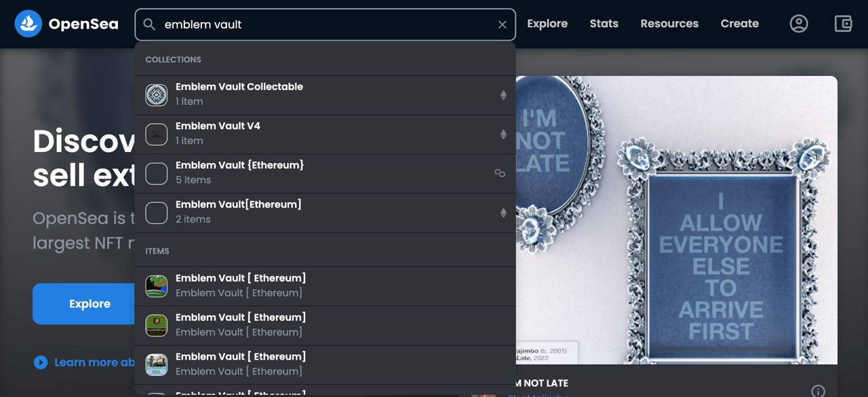
Task: Click the Emblem Vault Collectable collection logo
Action: click(157, 95)
